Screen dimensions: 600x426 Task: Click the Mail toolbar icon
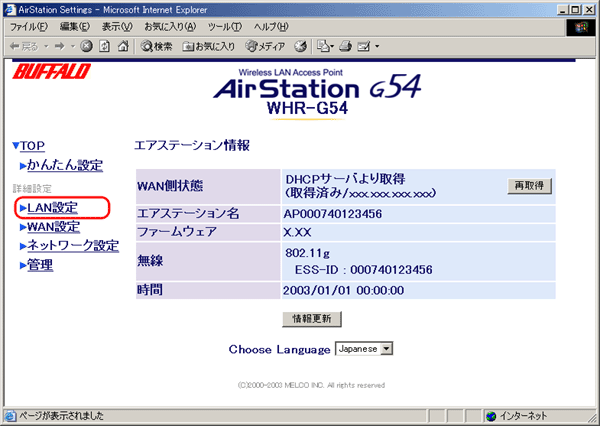(x=323, y=47)
